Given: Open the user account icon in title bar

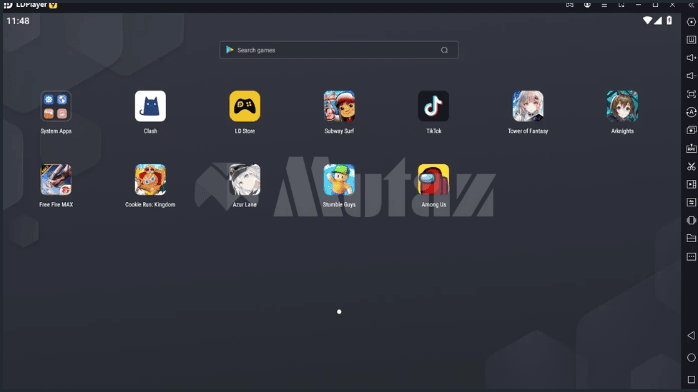Looking at the screenshot, I should click(587, 4).
